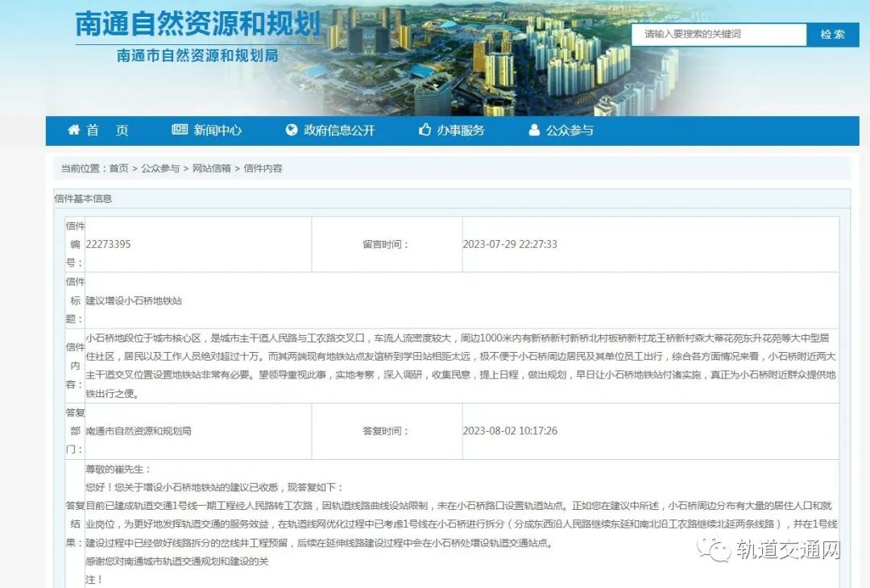The image size is (870, 588).
Task: Click the globe icon beside 政府信息公开
Action: click(290, 130)
